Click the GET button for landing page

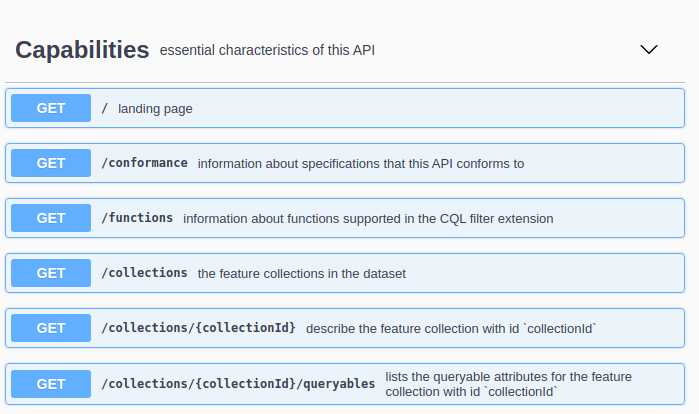click(51, 108)
